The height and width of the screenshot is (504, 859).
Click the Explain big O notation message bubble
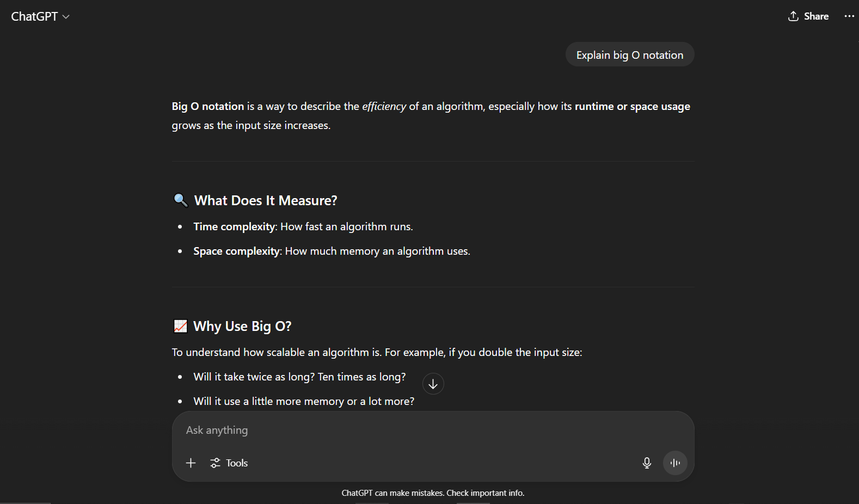630,55
